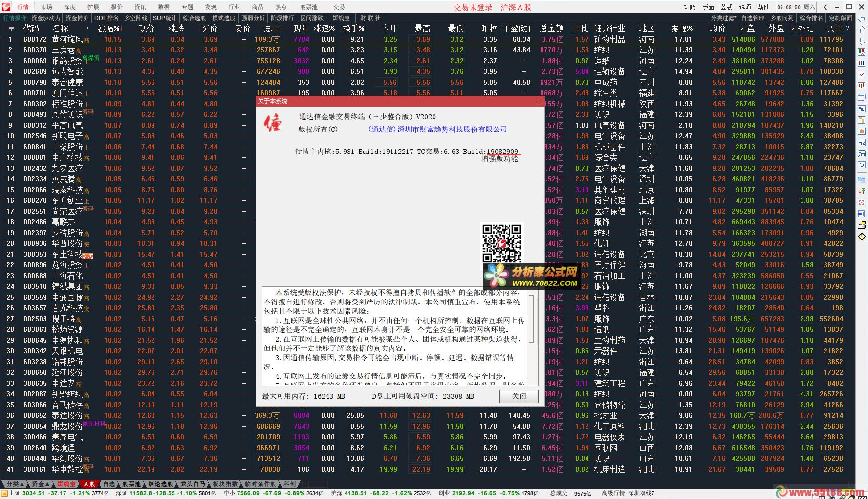Screen dimensions: 868x499
Task: Open the 公式 menu
Action: click(727, 7)
